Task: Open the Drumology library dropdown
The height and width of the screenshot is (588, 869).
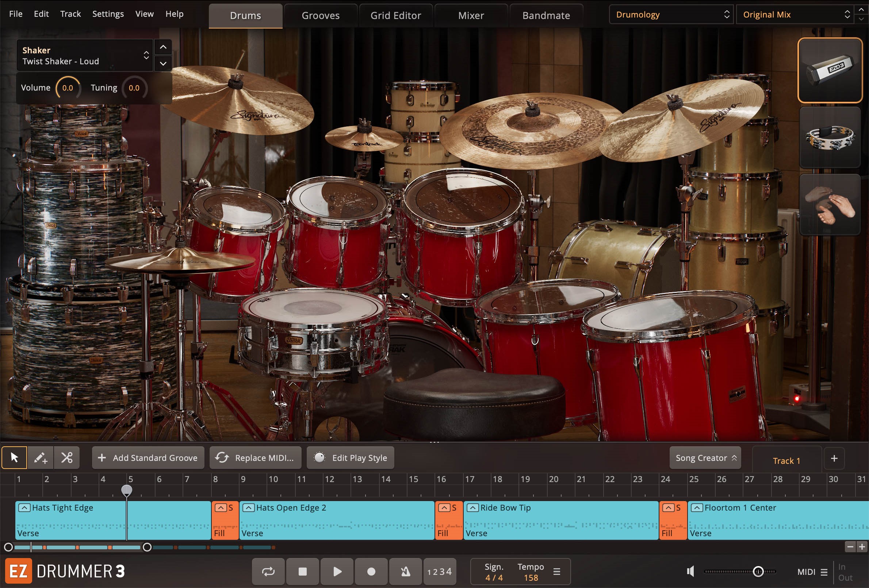Action: click(x=671, y=15)
